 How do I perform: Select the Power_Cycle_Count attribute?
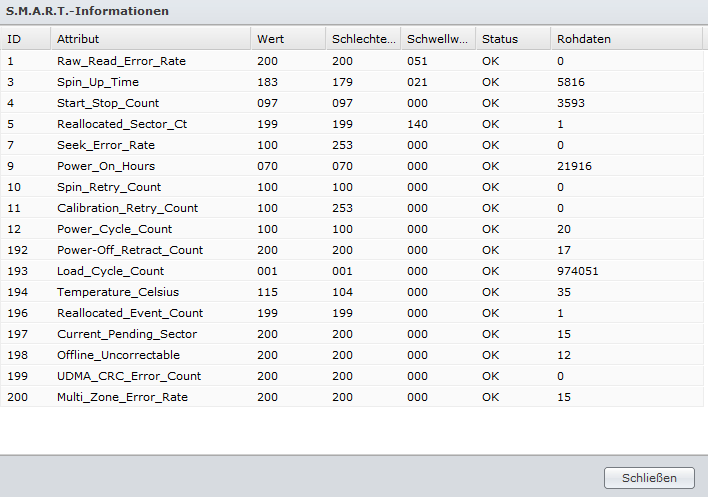[x=114, y=229]
